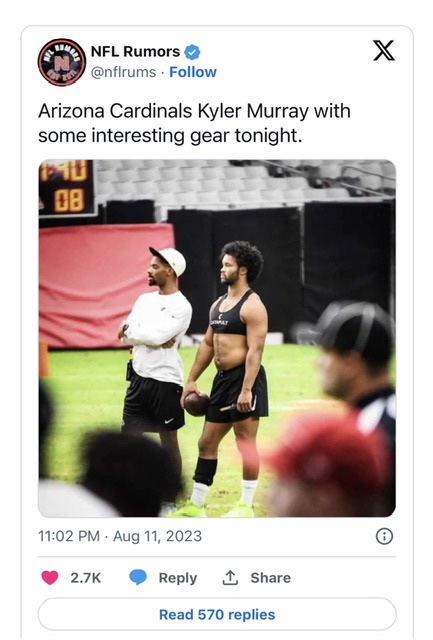The width and height of the screenshot is (433, 640).
Task: Click the 2.7K likes count
Action: (85, 578)
